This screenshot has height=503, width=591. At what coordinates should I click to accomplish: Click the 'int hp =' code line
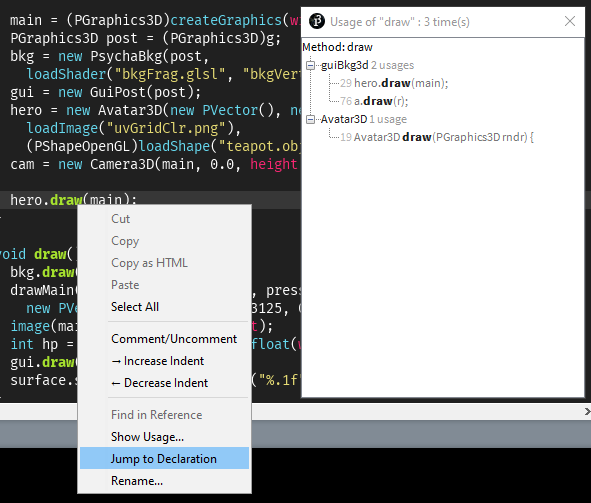pos(42,344)
